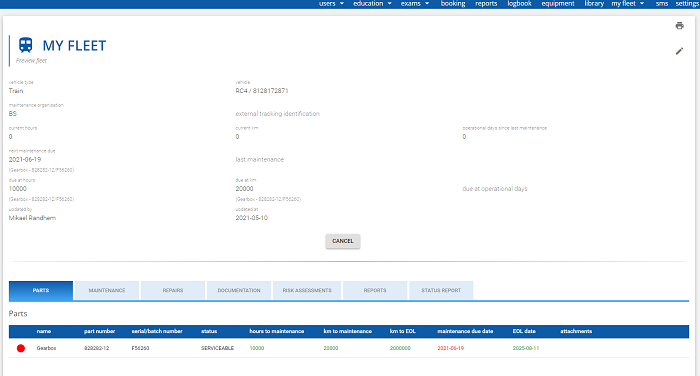Click the 2000000 km to EOL value
The image size is (700, 376).
tap(400, 348)
